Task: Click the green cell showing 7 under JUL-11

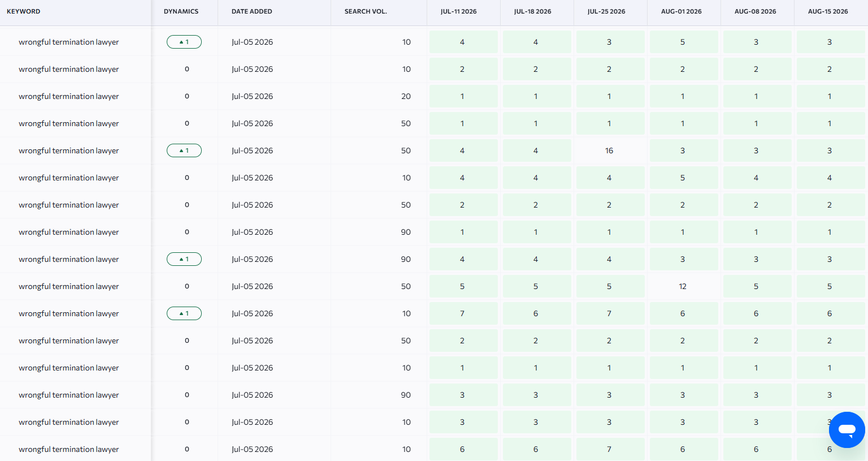Action: 463,313
